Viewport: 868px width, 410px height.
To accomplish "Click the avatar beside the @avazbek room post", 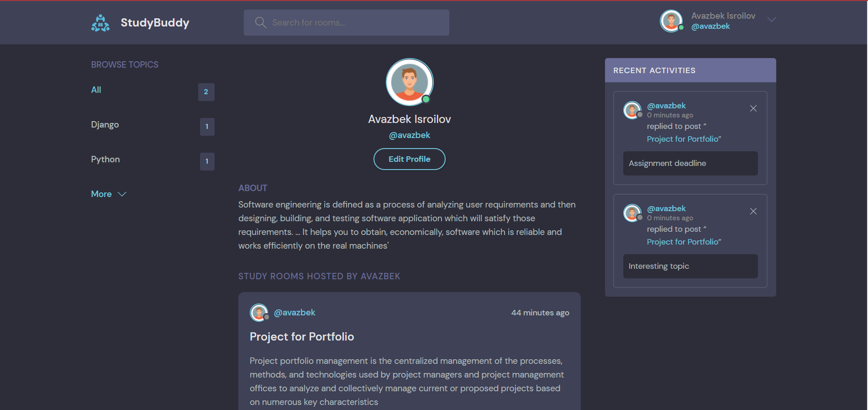I will coord(259,313).
